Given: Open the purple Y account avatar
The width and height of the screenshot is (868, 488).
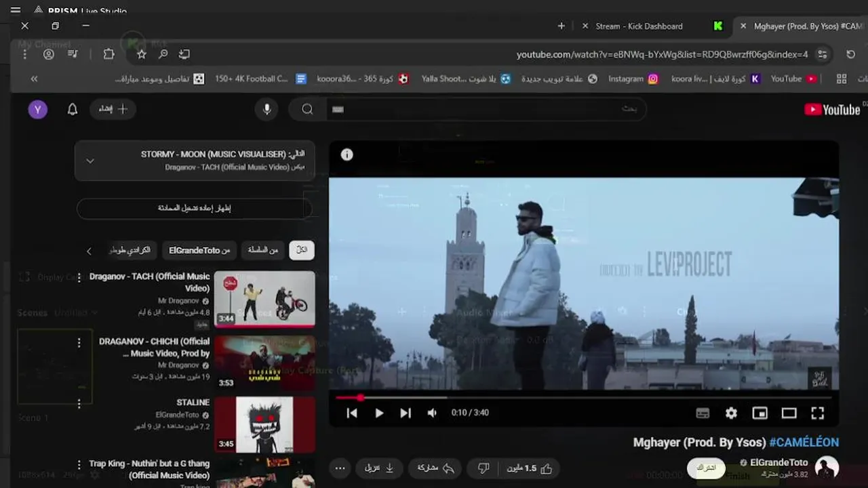Looking at the screenshot, I should 38,109.
